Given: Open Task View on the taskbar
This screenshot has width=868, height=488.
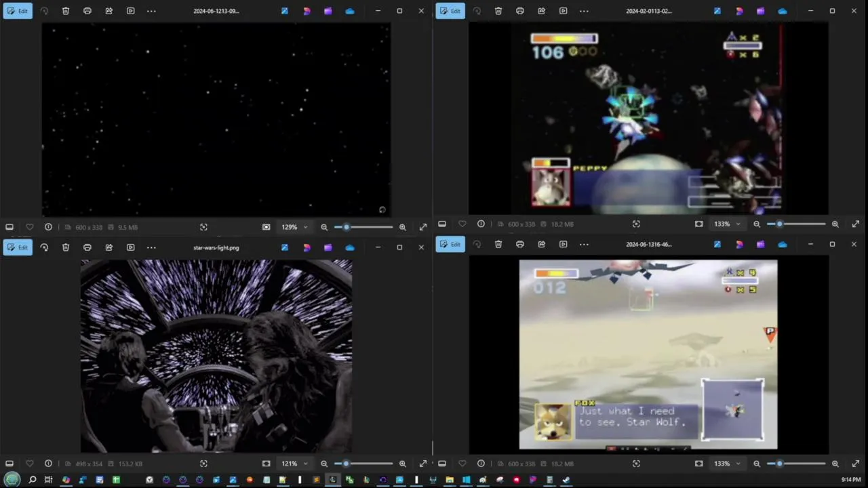Looking at the screenshot, I should [48, 480].
